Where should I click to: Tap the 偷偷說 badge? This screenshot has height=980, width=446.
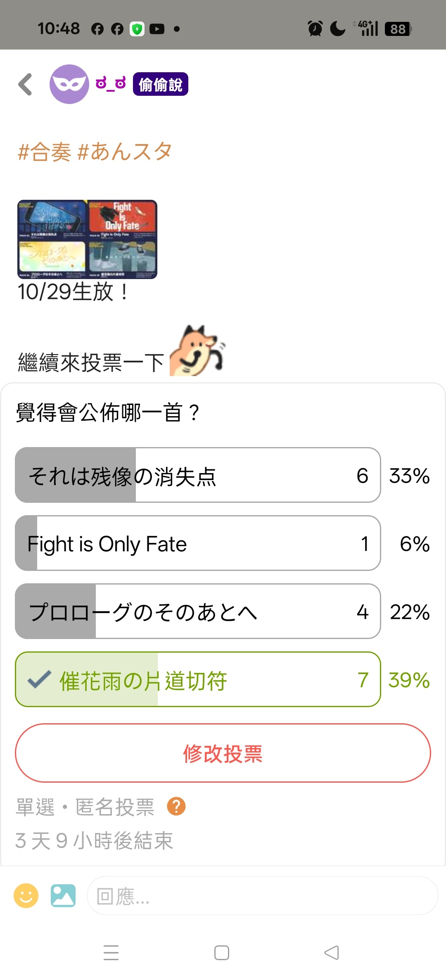pyautogui.click(x=160, y=84)
